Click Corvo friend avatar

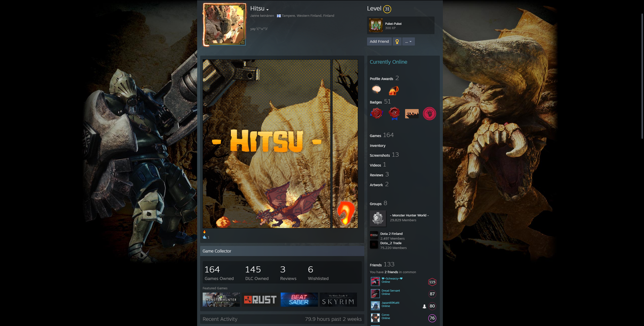[x=375, y=318]
